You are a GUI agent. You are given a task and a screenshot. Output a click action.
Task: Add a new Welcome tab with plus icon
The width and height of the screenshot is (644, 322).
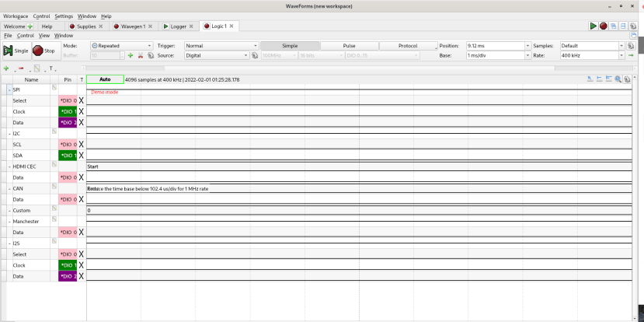(30, 26)
